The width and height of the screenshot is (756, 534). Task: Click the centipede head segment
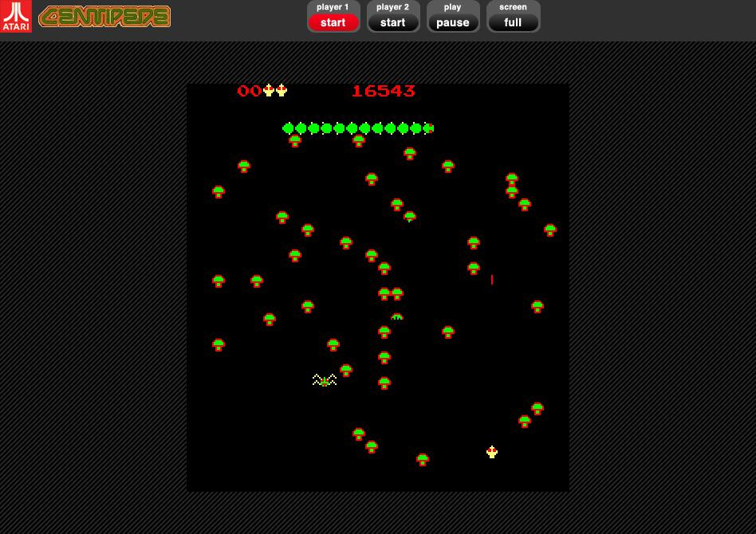(428, 128)
